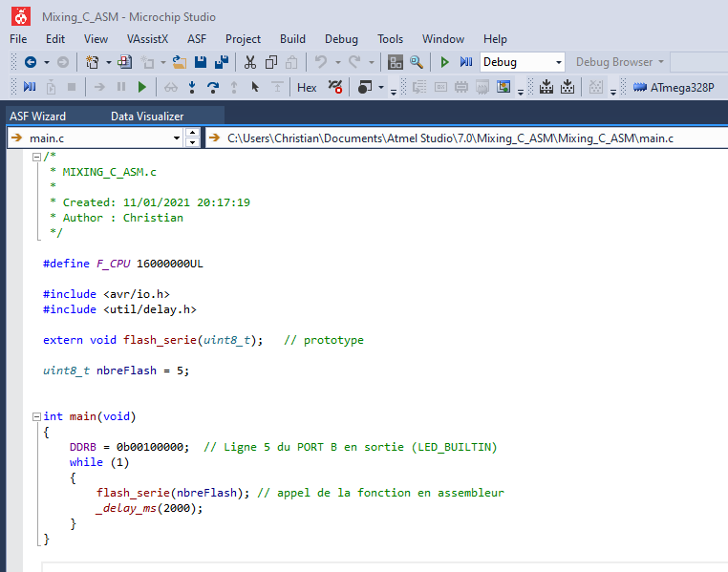Start Without Debugging green outline arrow

click(x=444, y=62)
